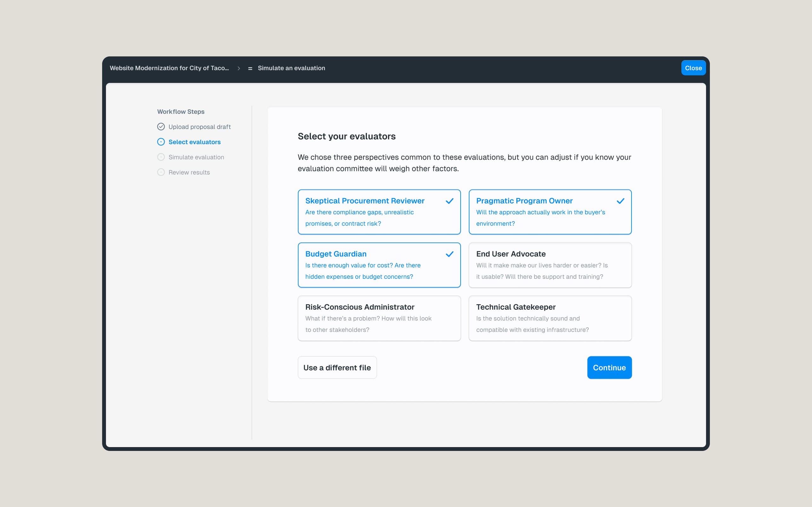
Task: Click checkmark on Pragmatic Program Owner card
Action: coord(620,201)
